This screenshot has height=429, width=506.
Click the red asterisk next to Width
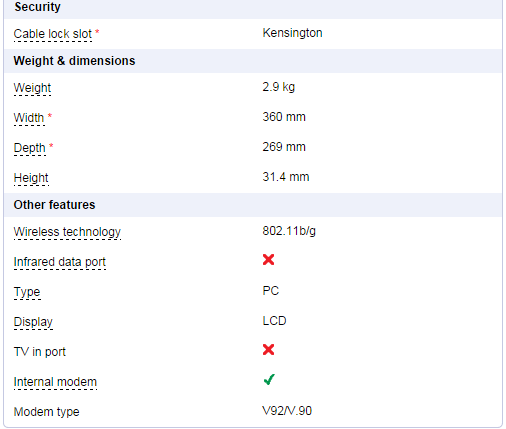(x=50, y=115)
